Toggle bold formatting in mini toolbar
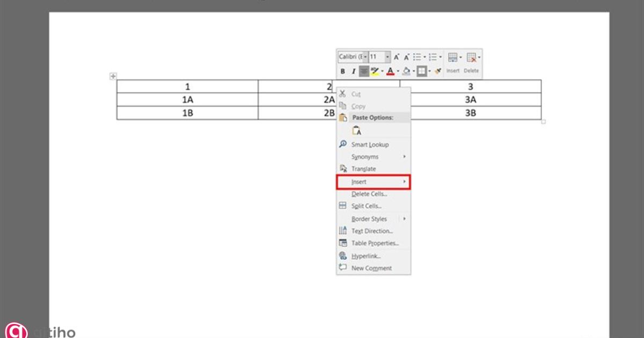The image size is (644, 338). coord(343,71)
